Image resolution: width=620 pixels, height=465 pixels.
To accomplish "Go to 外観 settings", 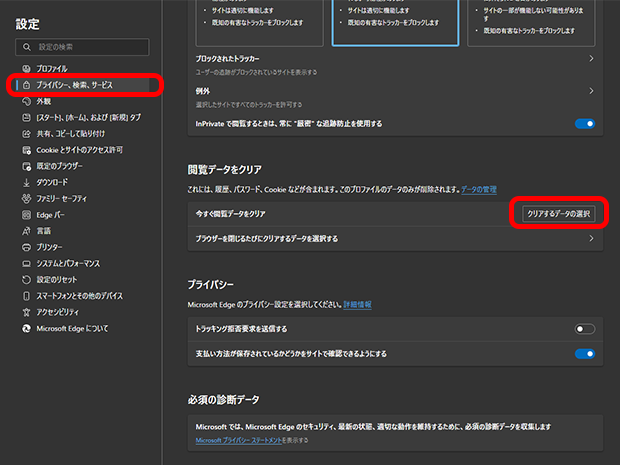I will [43, 101].
